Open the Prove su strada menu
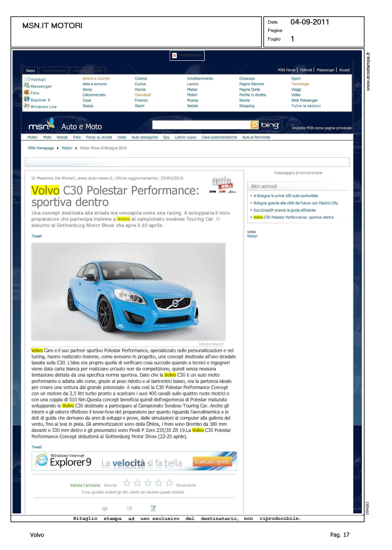 tap(99, 137)
